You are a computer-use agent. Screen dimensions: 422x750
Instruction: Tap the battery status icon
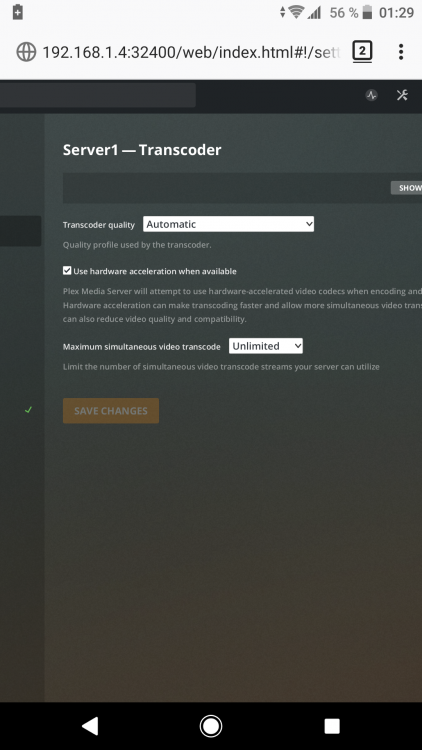[x=367, y=12]
